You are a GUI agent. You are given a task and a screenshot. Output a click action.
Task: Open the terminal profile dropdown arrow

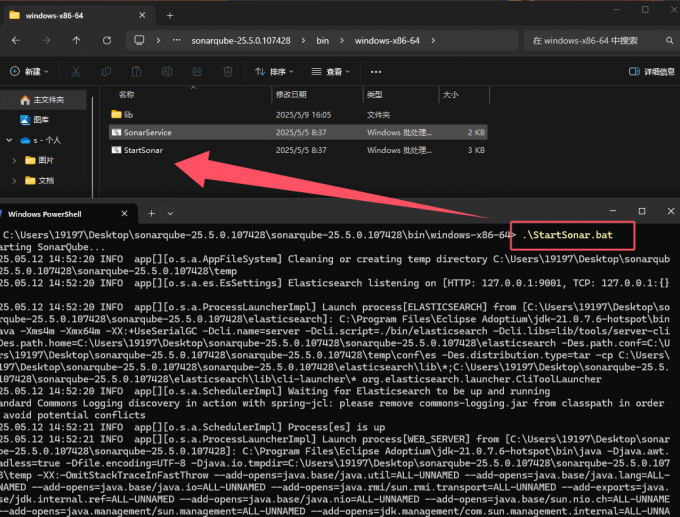[x=170, y=213]
